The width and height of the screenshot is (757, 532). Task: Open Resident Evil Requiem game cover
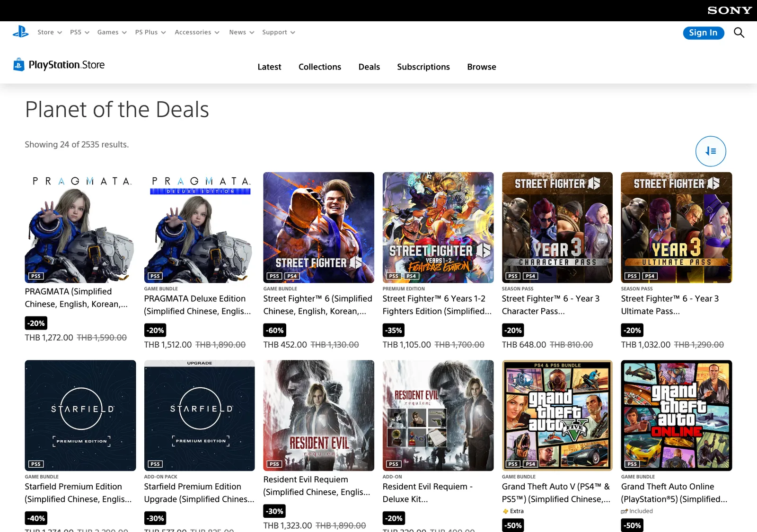318,416
